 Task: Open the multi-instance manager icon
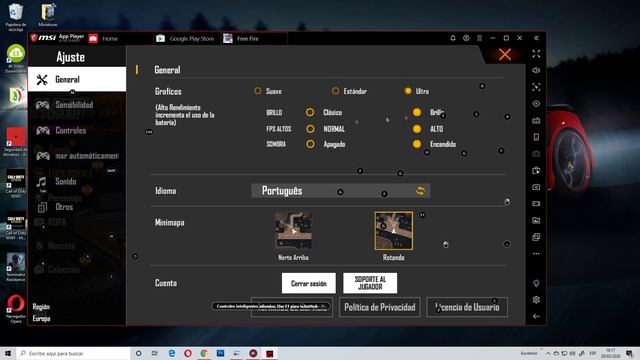[x=536, y=237]
